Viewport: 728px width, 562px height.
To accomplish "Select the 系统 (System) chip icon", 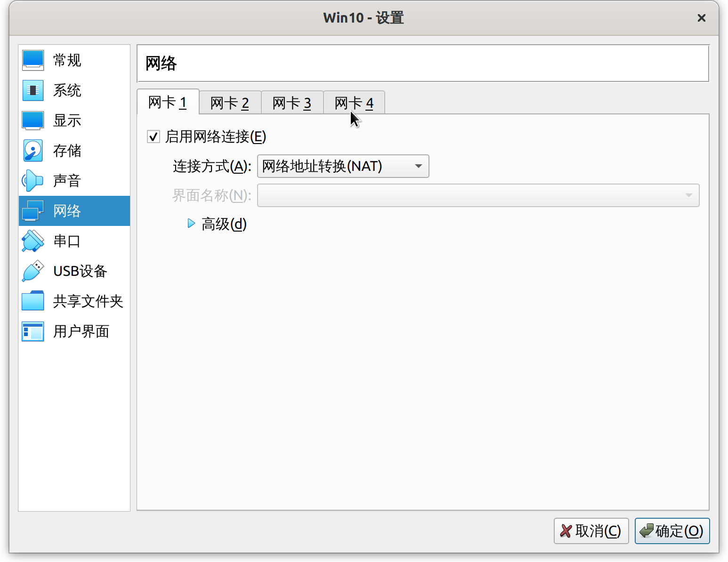I will 33,90.
